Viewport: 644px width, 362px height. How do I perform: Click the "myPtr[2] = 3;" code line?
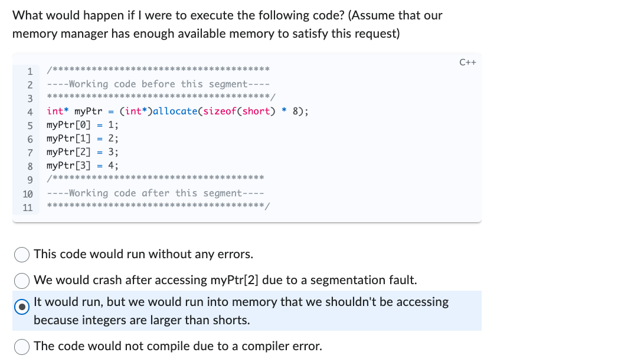(81, 152)
